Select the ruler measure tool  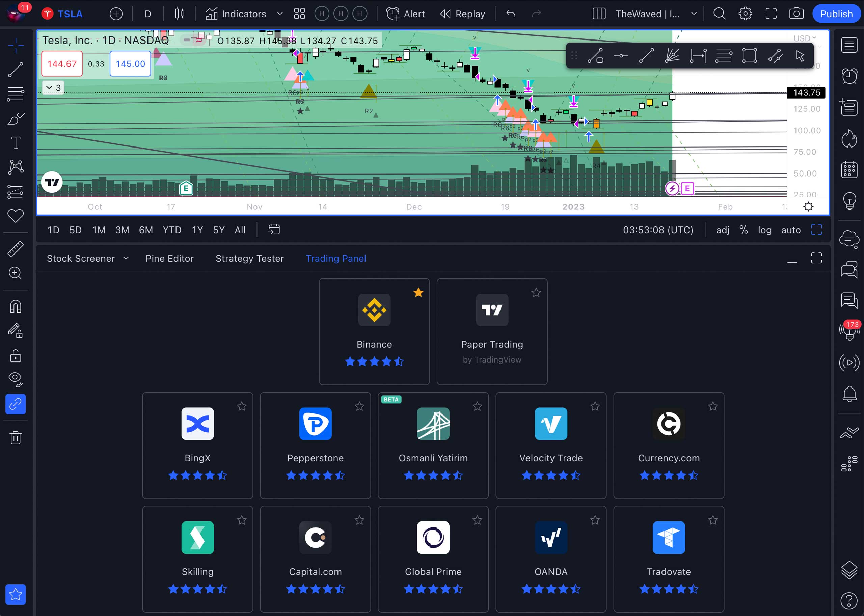(x=16, y=249)
